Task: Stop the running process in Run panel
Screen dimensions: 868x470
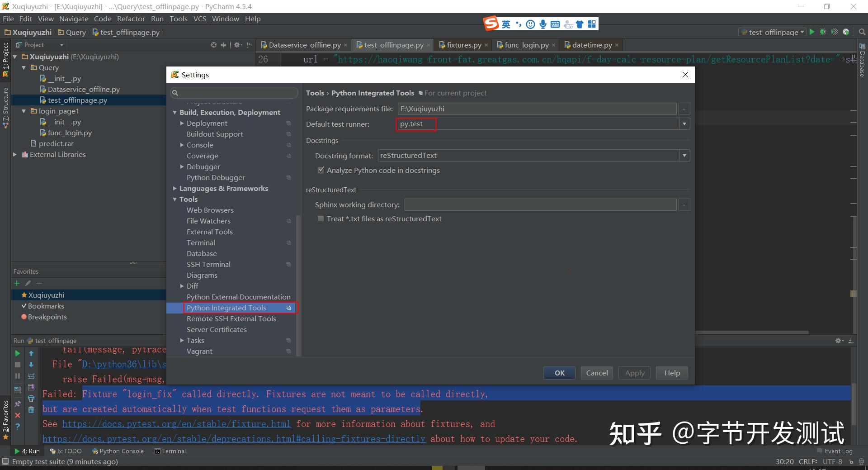Action: pos(18,364)
